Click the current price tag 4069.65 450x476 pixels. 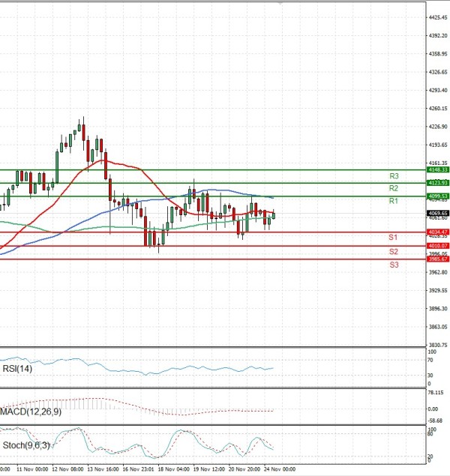437,214
